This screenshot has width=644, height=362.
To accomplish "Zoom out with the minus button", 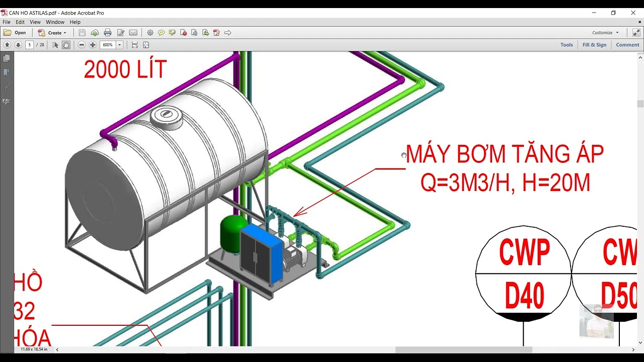I will (82, 45).
